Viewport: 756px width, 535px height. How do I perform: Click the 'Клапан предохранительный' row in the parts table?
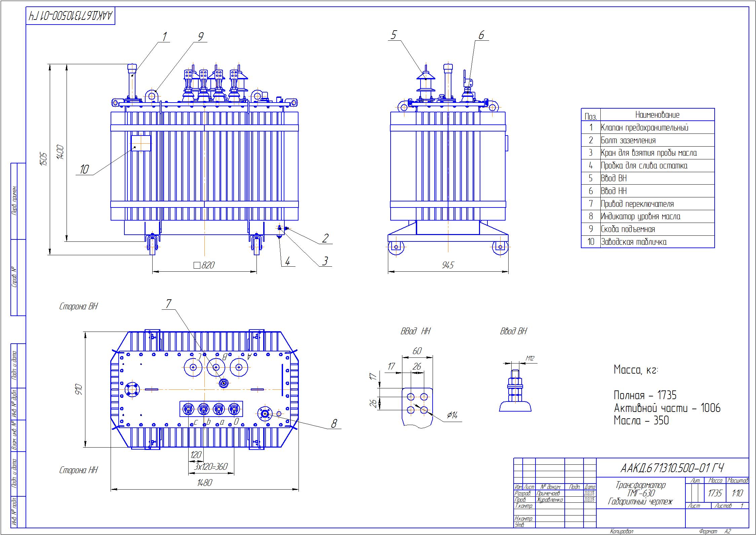[648, 127]
